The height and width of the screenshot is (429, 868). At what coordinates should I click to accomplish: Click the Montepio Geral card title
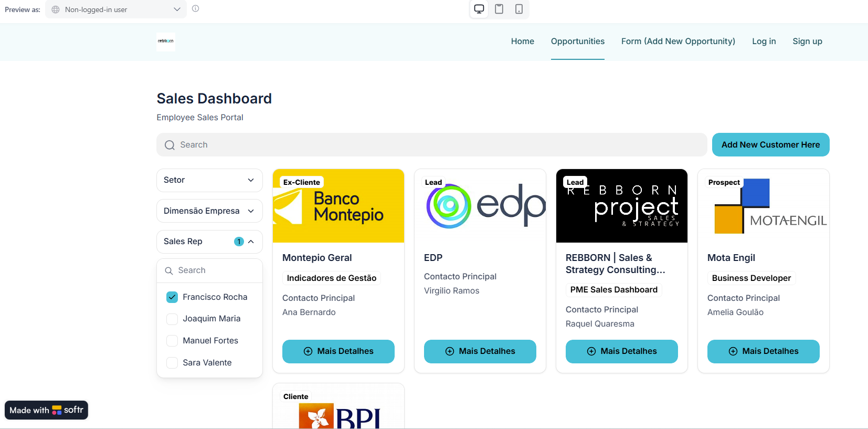[x=317, y=258]
